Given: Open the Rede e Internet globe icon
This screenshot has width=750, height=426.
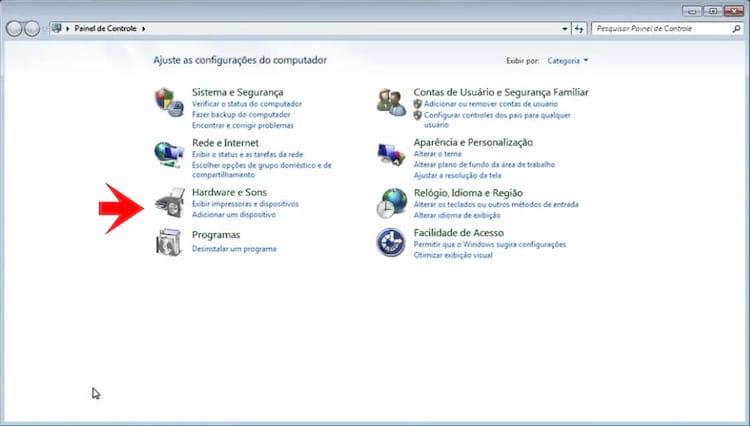Looking at the screenshot, I should point(167,153).
